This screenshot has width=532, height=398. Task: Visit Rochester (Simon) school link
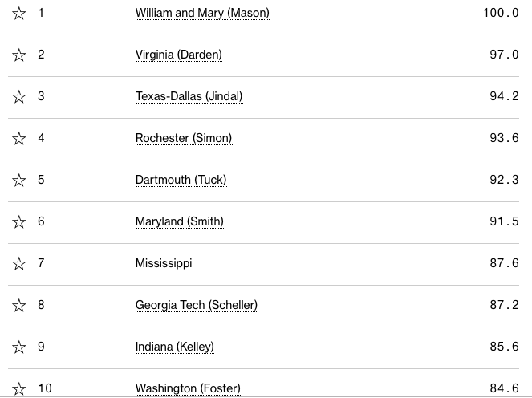(184, 138)
